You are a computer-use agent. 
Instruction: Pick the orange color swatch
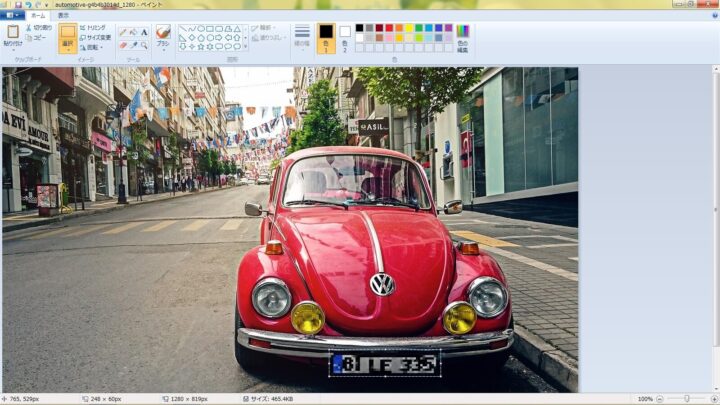pos(399,28)
